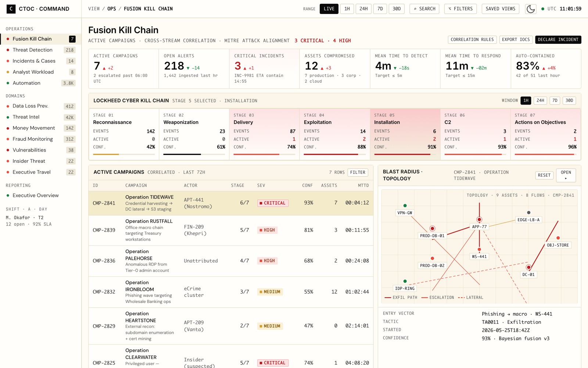Open the Filters menu
This screenshot has width=588, height=368.
tap(460, 9)
